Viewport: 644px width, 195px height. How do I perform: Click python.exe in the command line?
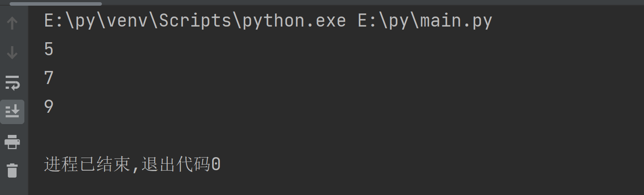[294, 21]
